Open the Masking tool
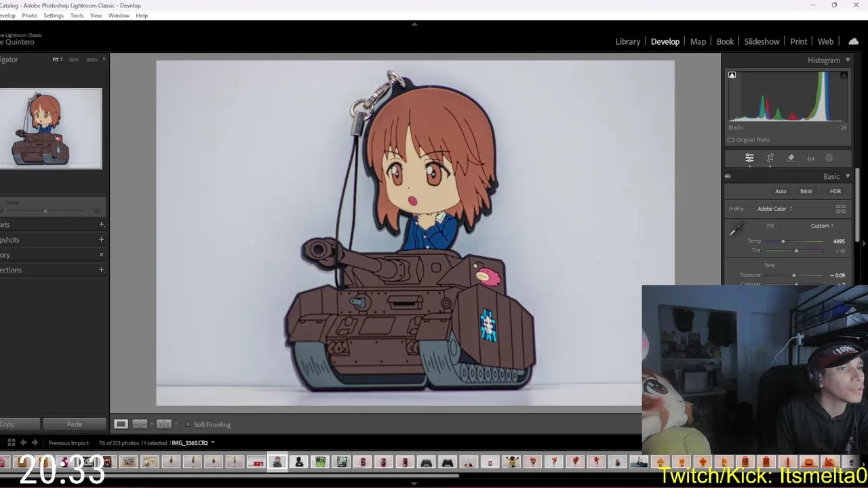868x488 pixels. pos(829,158)
